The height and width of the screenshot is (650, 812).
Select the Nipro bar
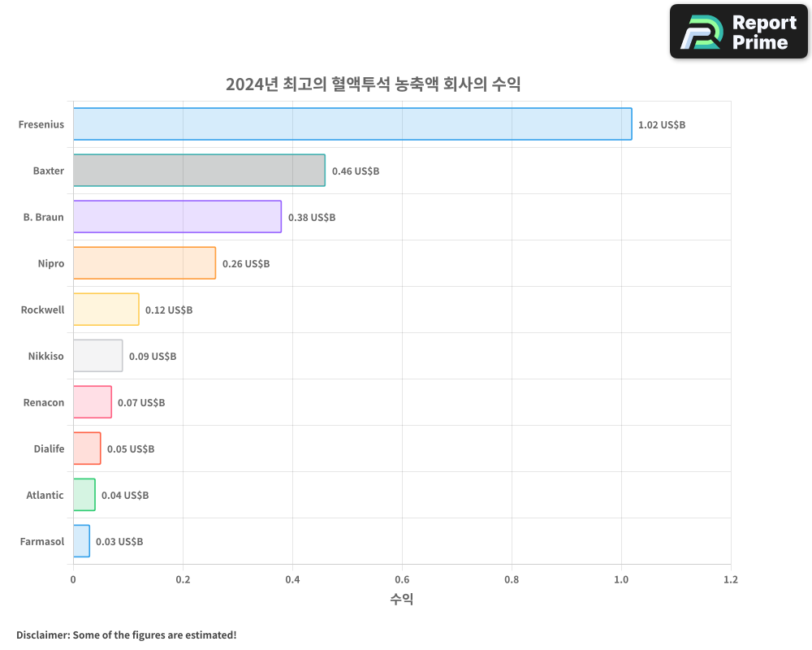(145, 263)
